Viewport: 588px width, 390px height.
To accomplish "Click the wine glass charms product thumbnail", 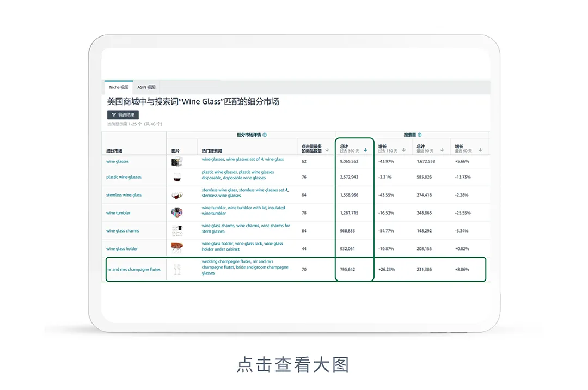I will tap(177, 230).
